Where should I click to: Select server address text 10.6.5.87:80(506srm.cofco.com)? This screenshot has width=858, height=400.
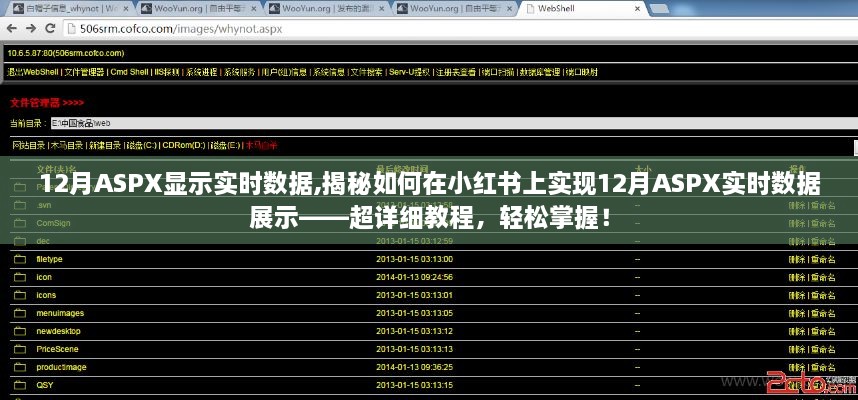tap(66, 54)
